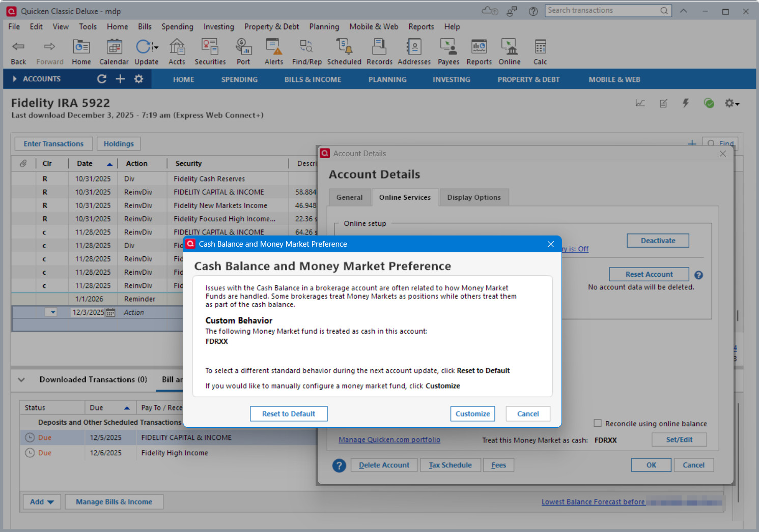Open the Calc calculator icon

(540, 47)
